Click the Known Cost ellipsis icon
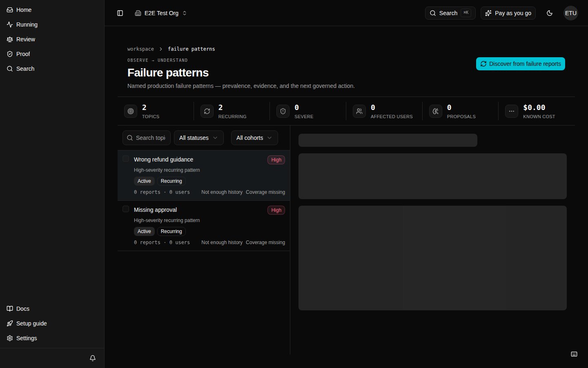This screenshot has height=368, width=588. [x=512, y=111]
